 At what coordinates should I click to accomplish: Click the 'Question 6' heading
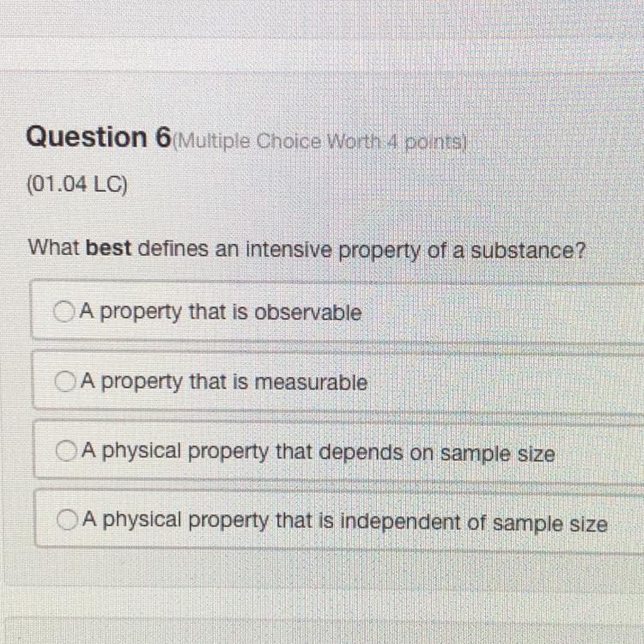(99, 137)
